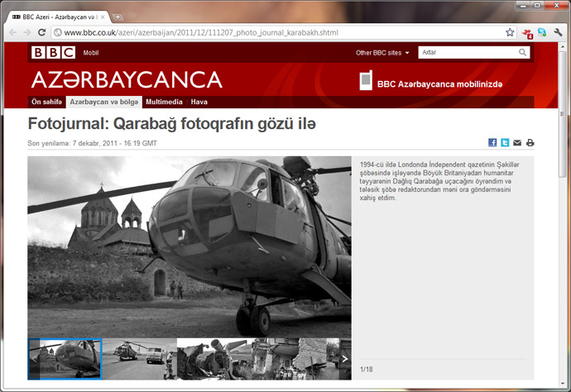The image size is (571, 392).
Task: Open Chrome wrench settings menu
Action: coord(559,32)
